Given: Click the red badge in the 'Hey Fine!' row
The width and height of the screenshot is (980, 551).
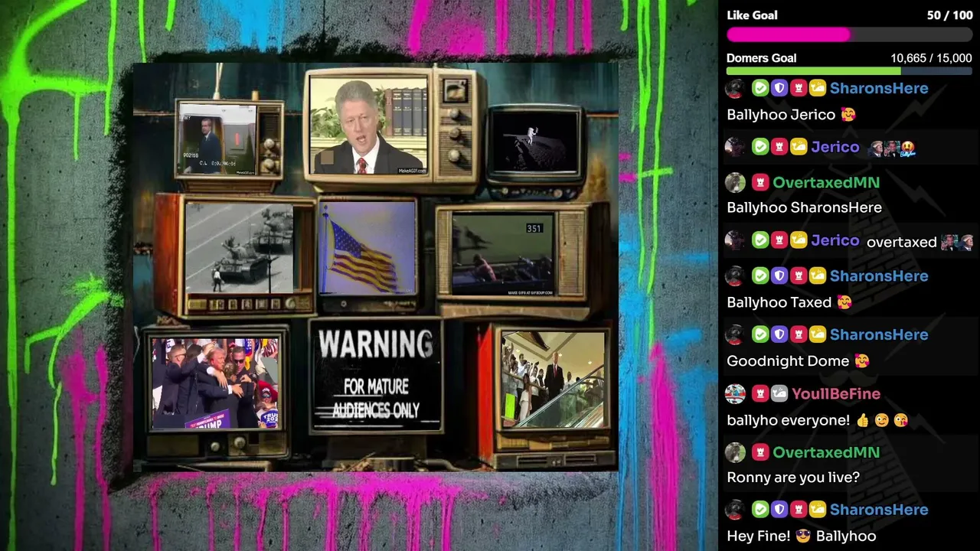Looking at the screenshot, I should (x=799, y=510).
